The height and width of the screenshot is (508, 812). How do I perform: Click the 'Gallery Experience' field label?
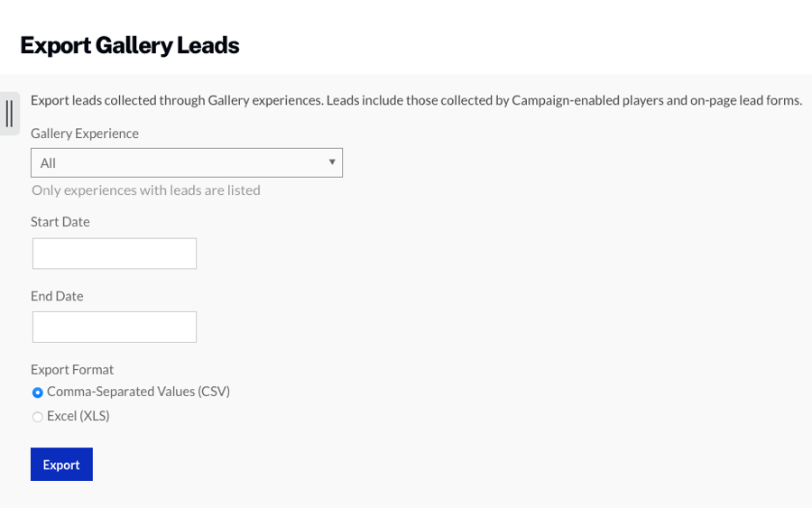pos(85,134)
